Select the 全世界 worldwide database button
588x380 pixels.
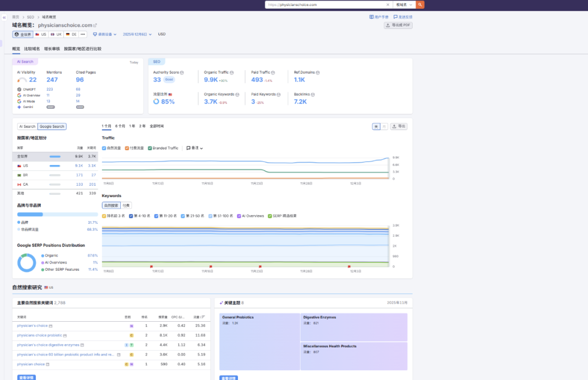pyautogui.click(x=23, y=34)
